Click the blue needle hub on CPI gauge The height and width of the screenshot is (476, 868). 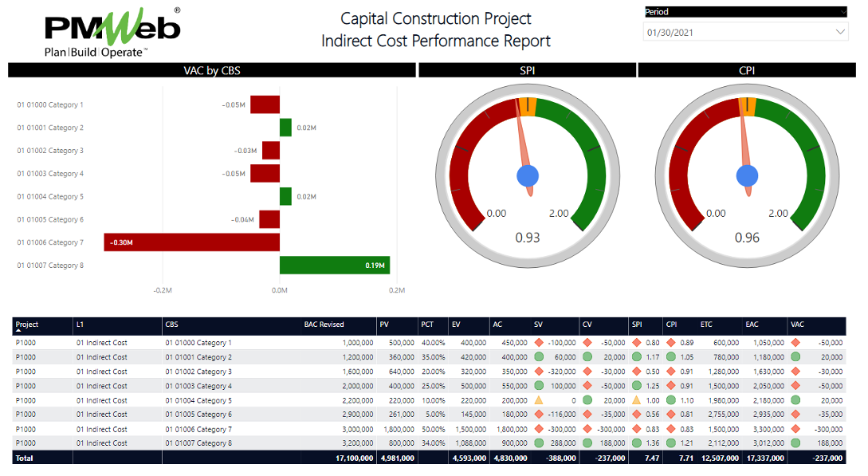tap(747, 176)
